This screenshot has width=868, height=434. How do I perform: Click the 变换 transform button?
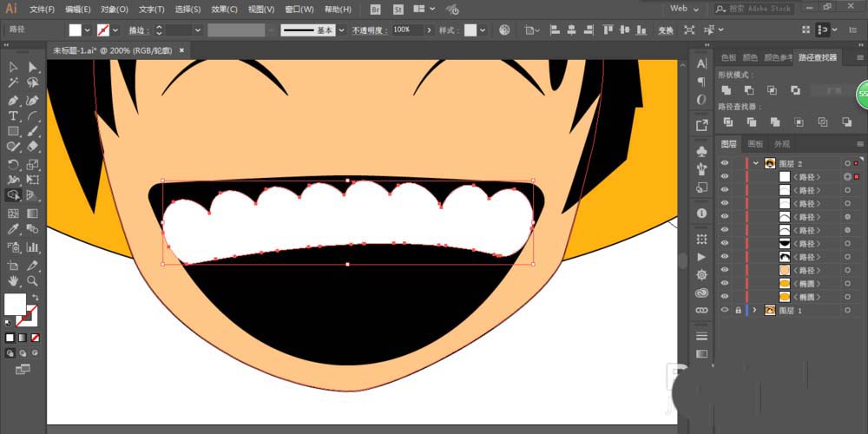666,30
